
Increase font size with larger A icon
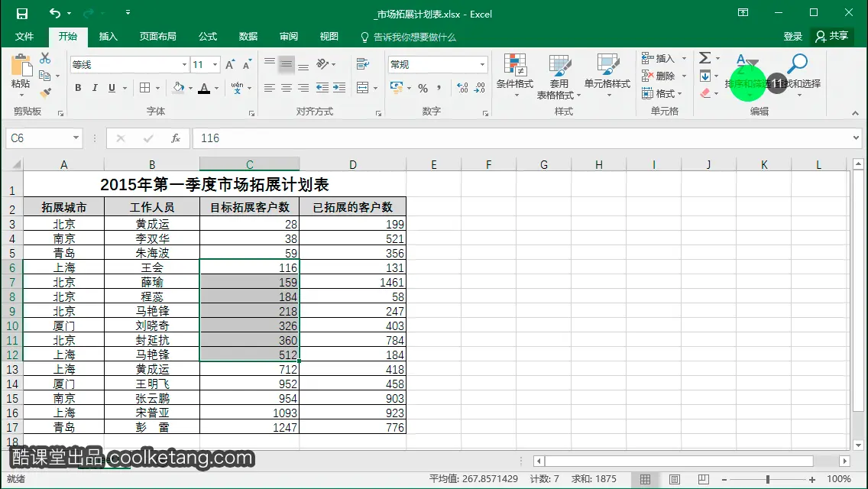click(230, 65)
